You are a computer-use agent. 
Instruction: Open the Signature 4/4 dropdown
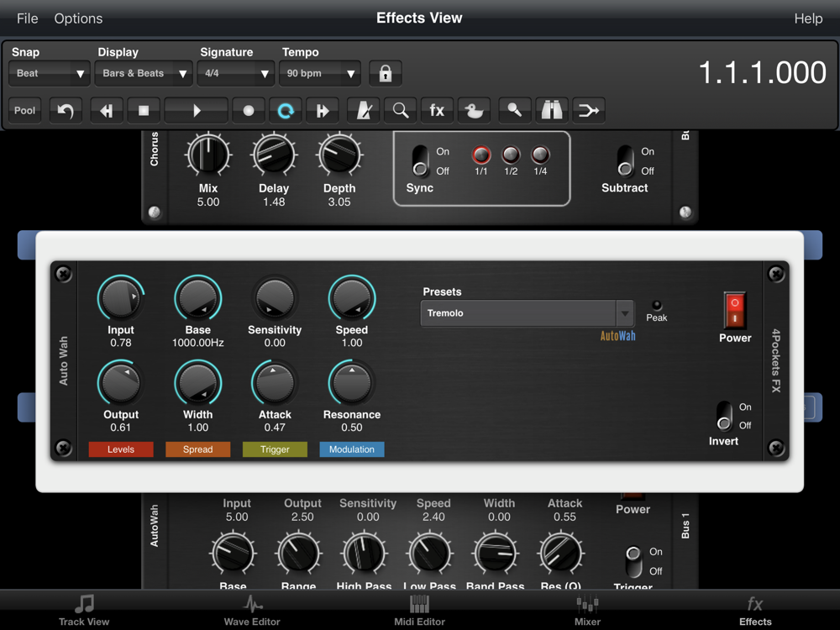(x=236, y=73)
